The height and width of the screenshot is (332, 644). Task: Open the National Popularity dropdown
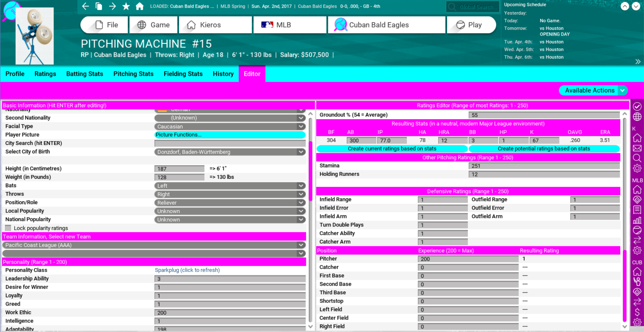pyautogui.click(x=230, y=220)
